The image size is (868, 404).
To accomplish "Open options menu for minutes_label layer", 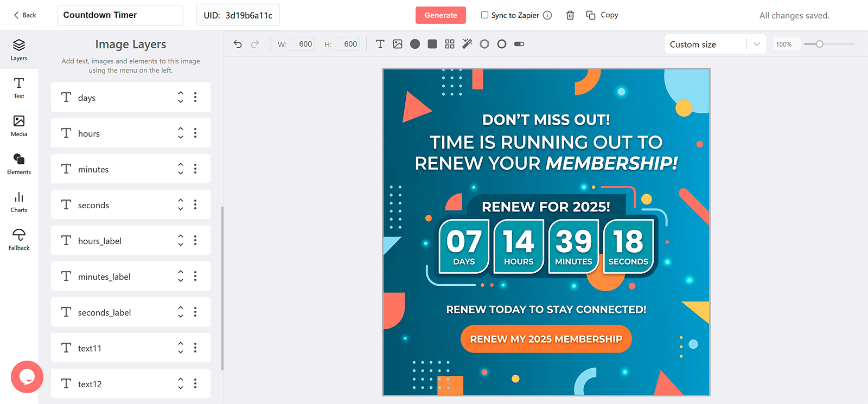I will click(195, 276).
